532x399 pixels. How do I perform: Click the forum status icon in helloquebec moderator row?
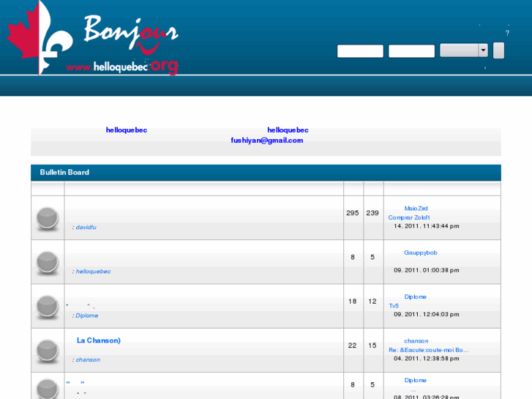point(47,263)
